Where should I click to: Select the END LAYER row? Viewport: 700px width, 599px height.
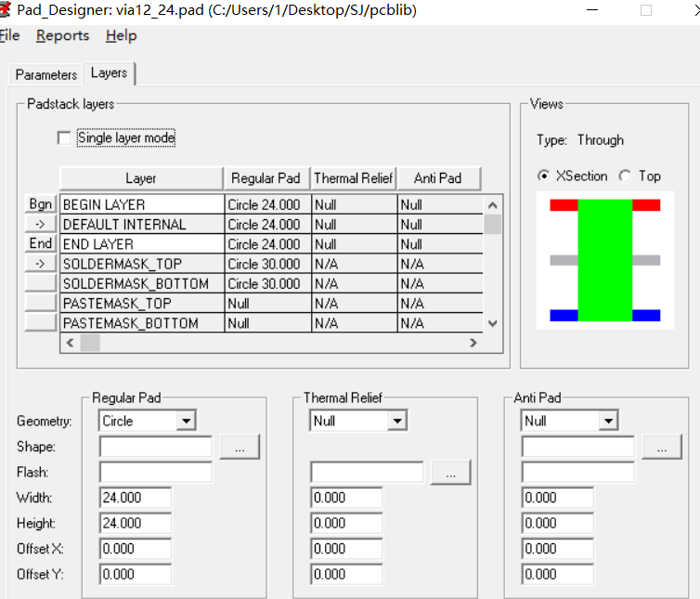click(x=271, y=244)
